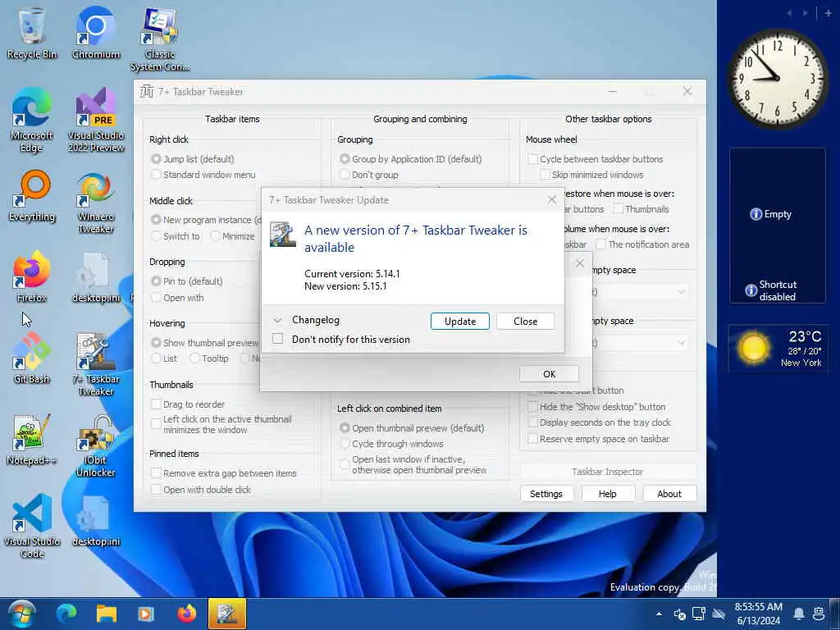Open File Explorer from the taskbar
This screenshot has height=630, width=840.
(x=106, y=614)
